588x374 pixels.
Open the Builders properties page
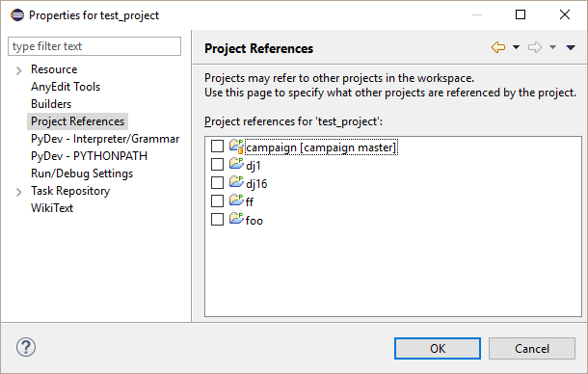(51, 104)
